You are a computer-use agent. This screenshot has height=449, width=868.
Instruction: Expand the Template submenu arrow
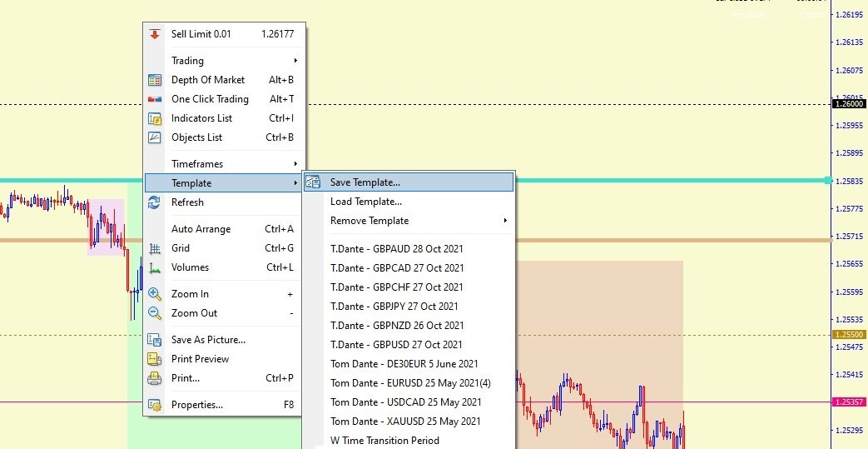(295, 183)
